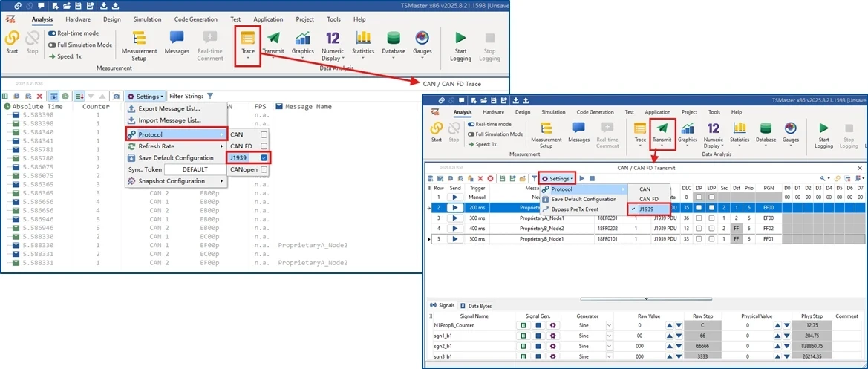The height and width of the screenshot is (369, 868).
Task: Click Statistics icon in Trace window ribbon
Action: [x=363, y=38]
